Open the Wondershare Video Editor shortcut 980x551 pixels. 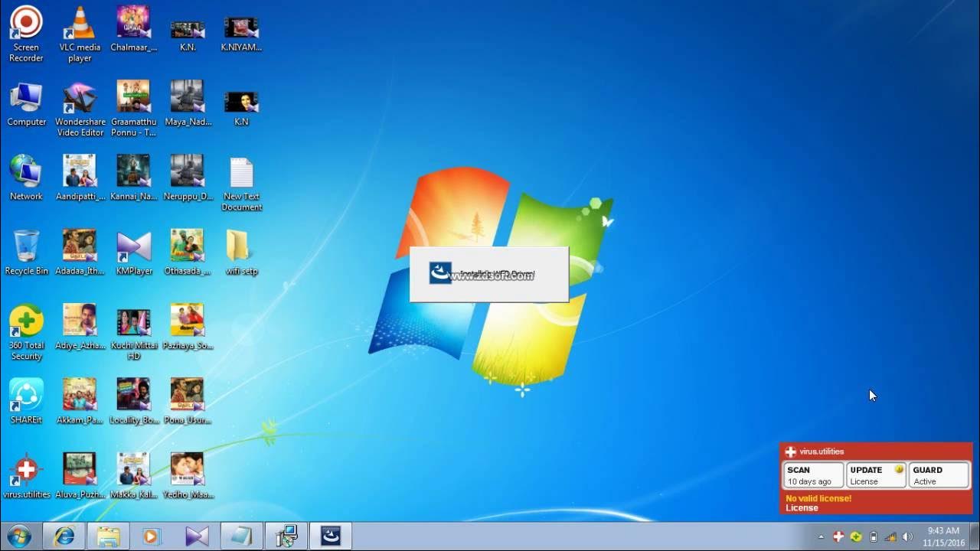pyautogui.click(x=80, y=109)
